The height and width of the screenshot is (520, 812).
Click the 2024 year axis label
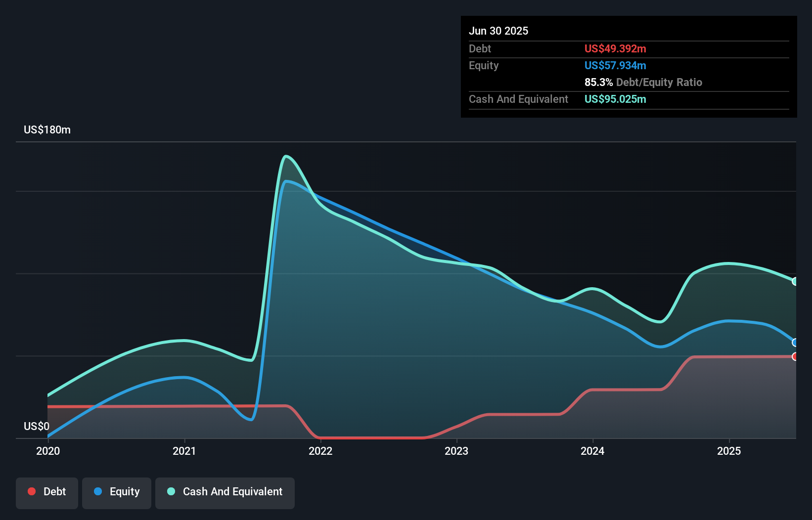[593, 451]
